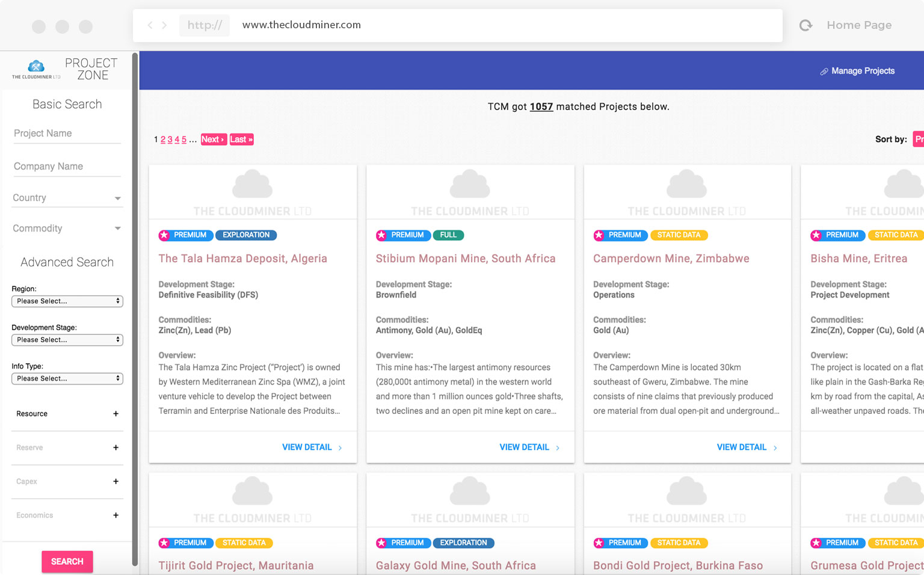Click the browser address bar URL
The height and width of the screenshot is (575, 924).
click(x=301, y=25)
